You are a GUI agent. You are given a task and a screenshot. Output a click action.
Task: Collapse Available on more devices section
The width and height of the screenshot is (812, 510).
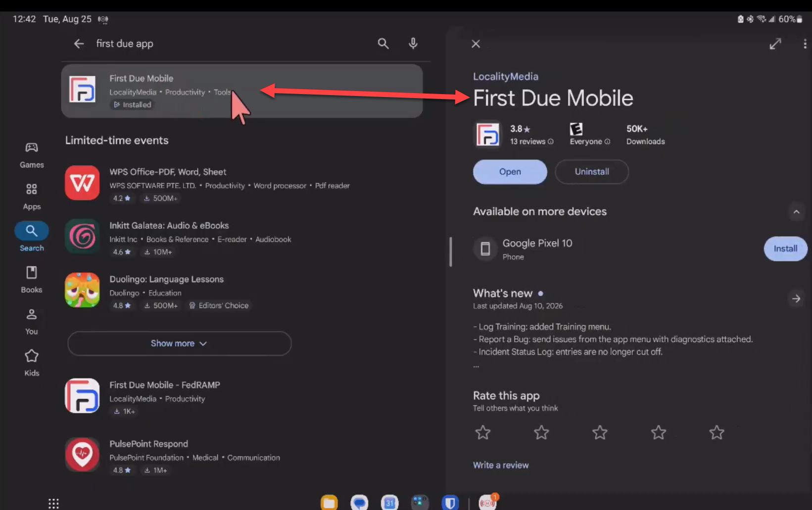796,212
